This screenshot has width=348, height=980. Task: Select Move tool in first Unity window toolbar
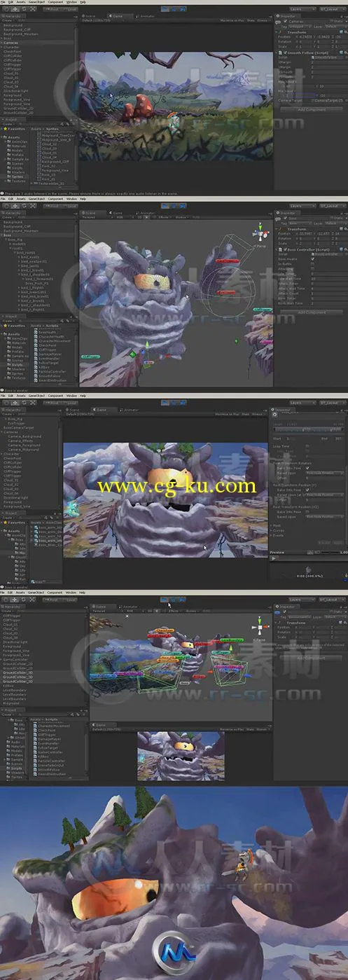coord(14,9)
